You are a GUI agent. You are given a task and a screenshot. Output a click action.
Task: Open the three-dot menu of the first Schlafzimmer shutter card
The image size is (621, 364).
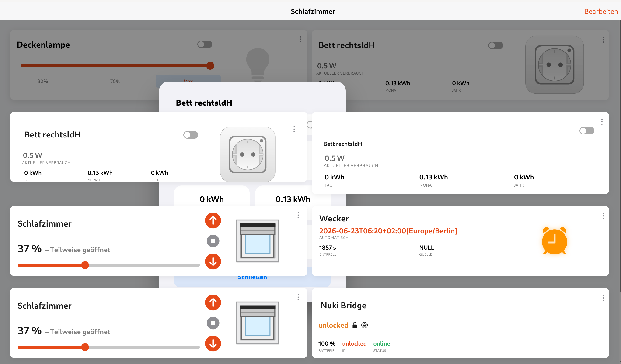298,215
